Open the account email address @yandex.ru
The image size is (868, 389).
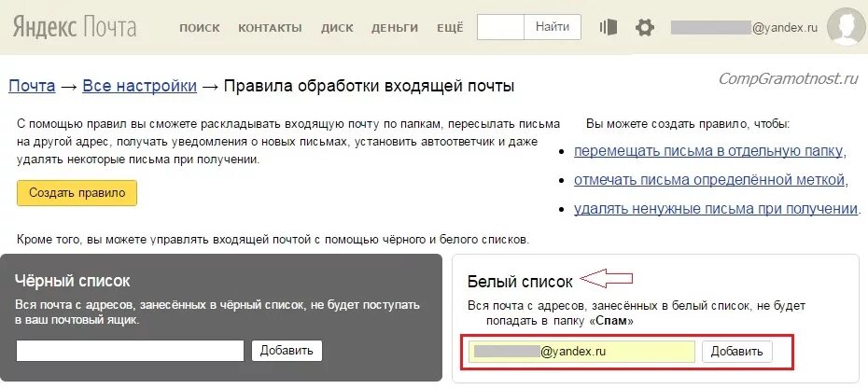pos(744,27)
